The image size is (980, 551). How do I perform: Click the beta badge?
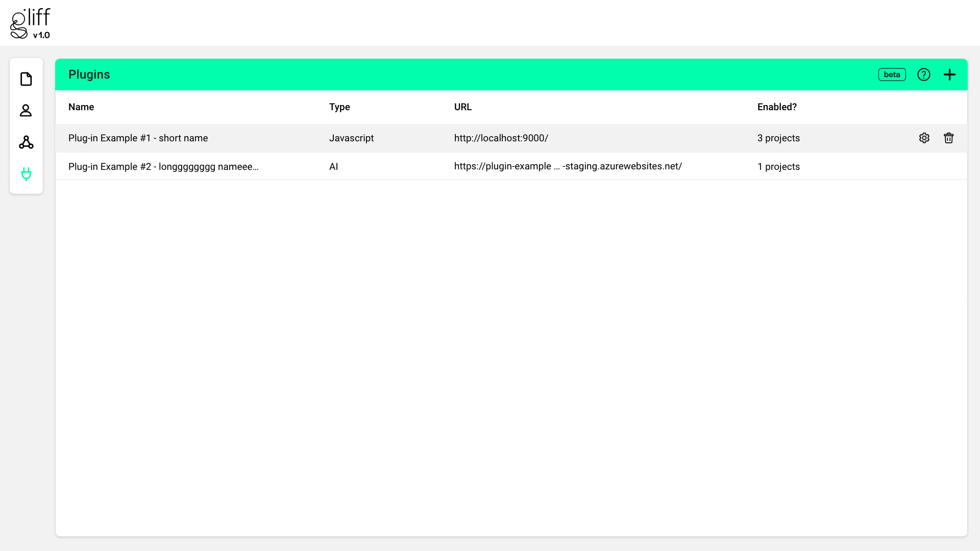892,74
